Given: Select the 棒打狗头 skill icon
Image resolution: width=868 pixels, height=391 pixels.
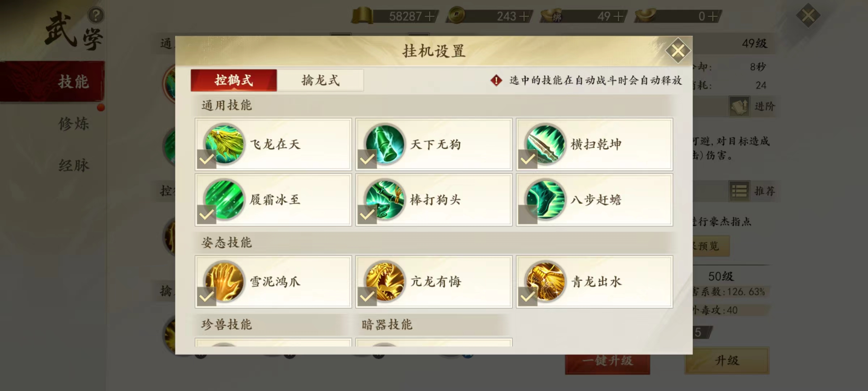Looking at the screenshot, I should 385,199.
